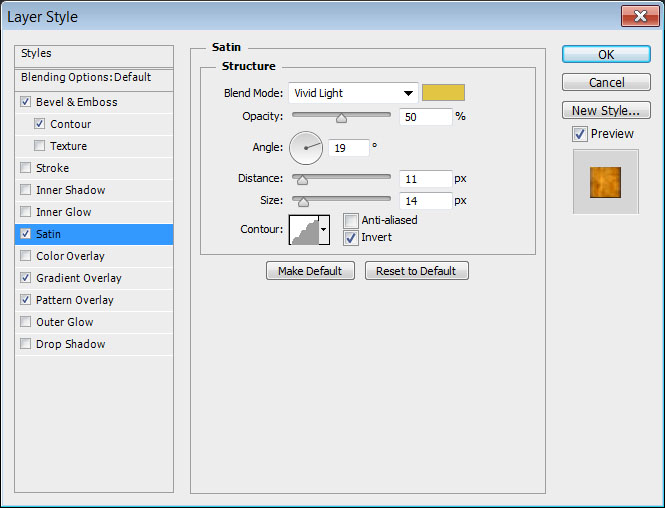This screenshot has height=508, width=665.
Task: Click the Contour curve thumbnail
Action: [303, 229]
